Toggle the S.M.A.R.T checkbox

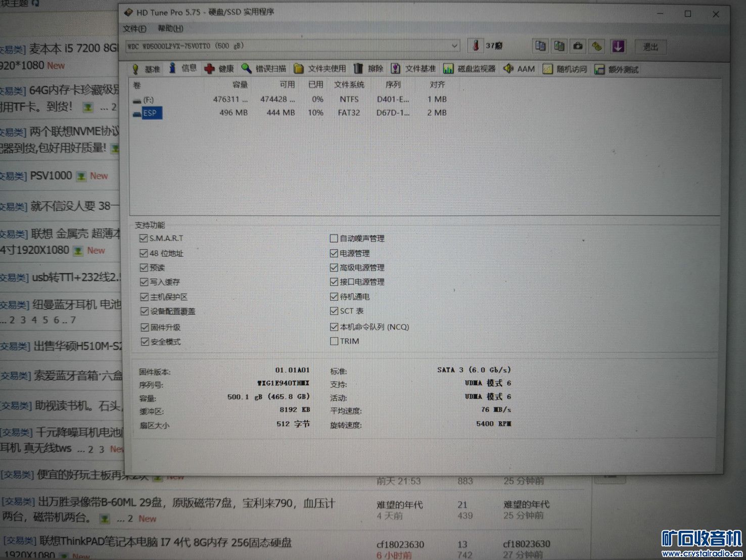point(144,238)
